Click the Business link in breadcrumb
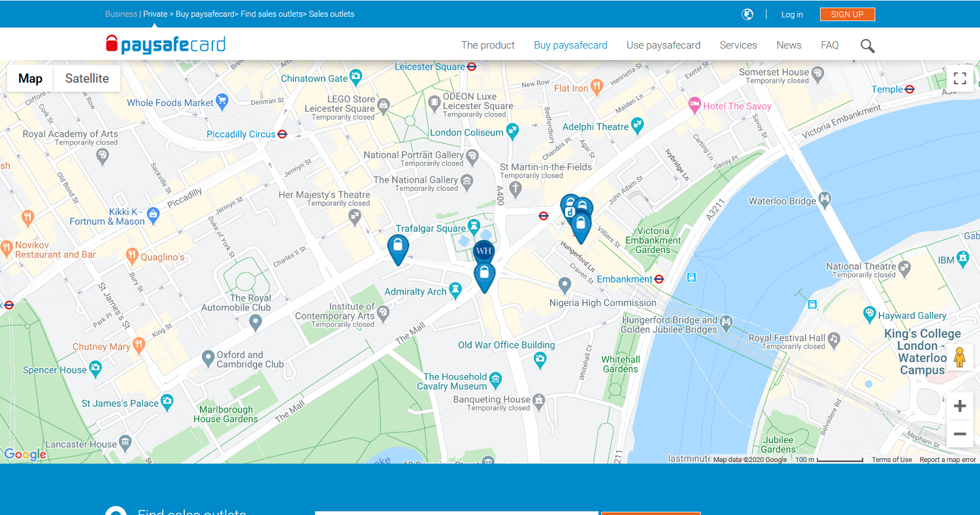 pyautogui.click(x=121, y=14)
